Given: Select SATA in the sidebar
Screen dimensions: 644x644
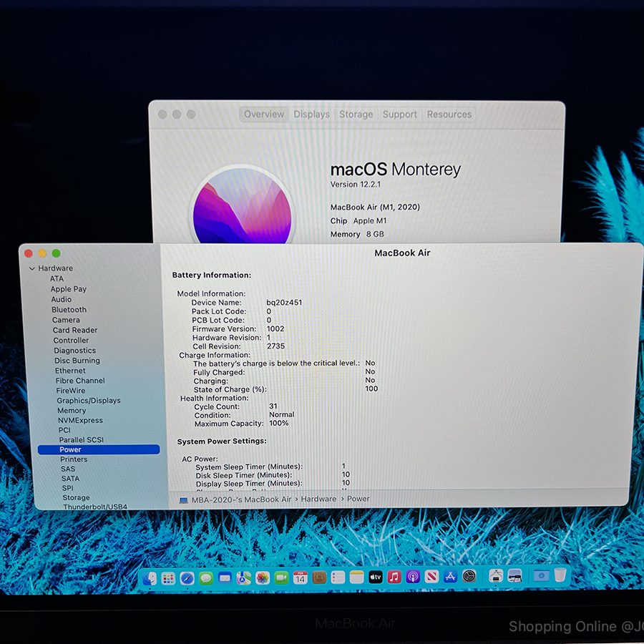Looking at the screenshot, I should (x=71, y=479).
